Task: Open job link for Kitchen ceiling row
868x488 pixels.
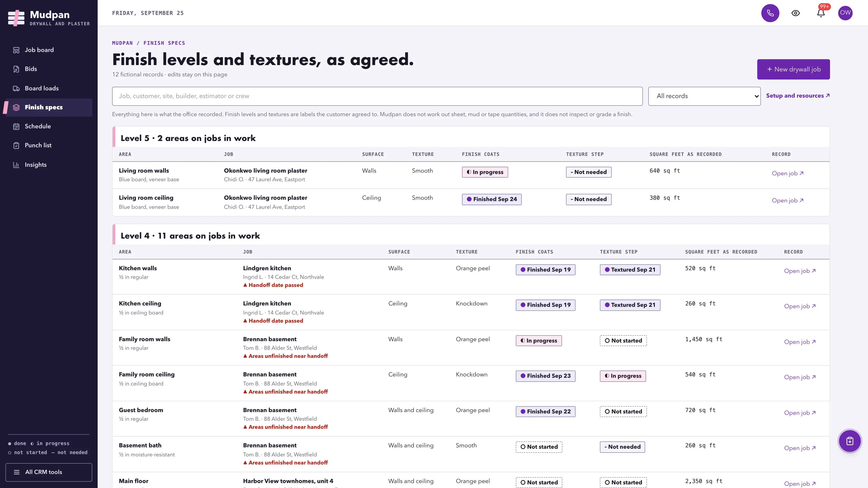Action: (x=800, y=306)
